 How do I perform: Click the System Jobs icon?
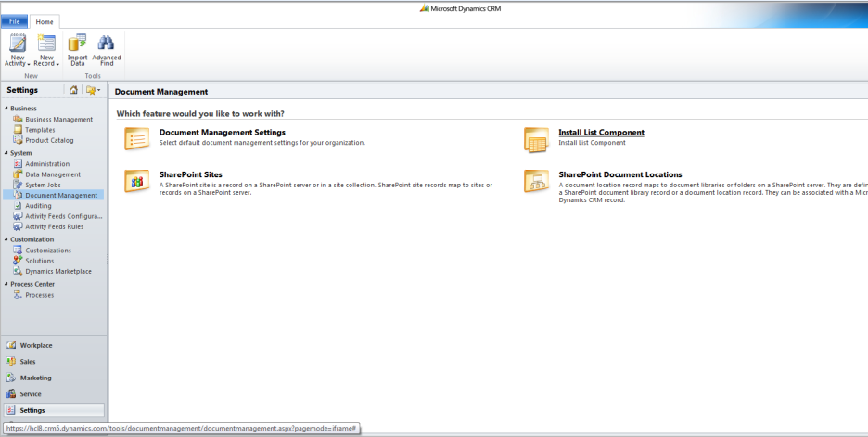coord(18,185)
